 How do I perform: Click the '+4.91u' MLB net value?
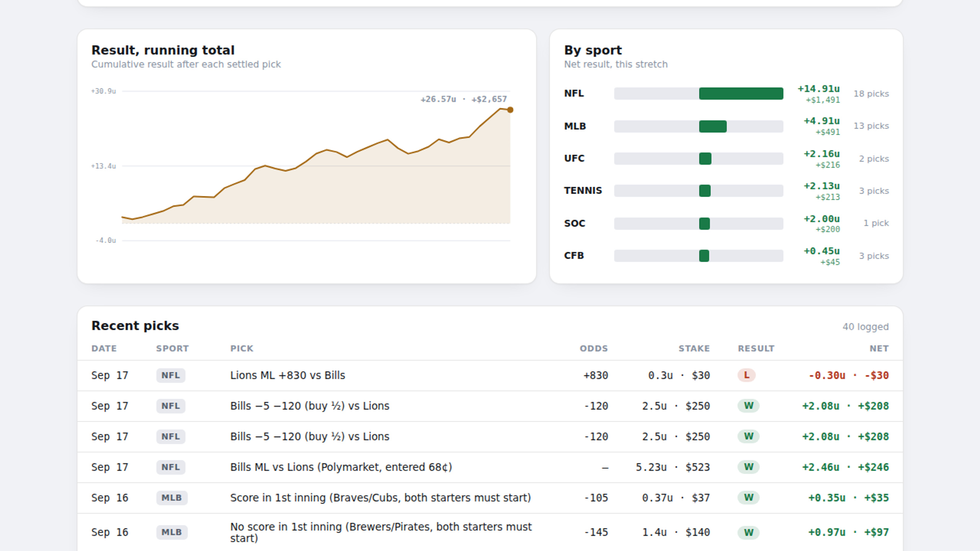coord(822,121)
